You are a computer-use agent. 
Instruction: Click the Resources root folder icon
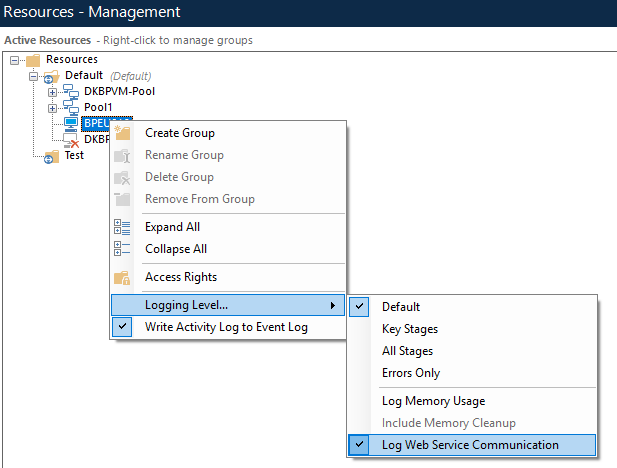point(32,60)
